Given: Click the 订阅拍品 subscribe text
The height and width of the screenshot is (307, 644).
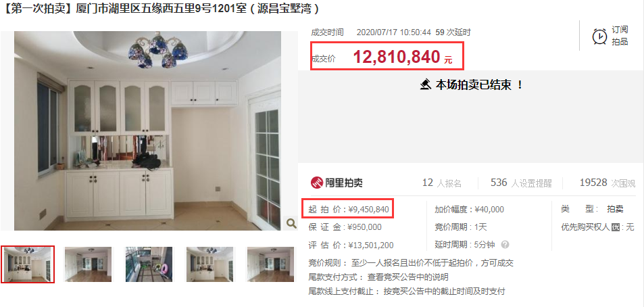Looking at the screenshot, I should click(x=620, y=36).
